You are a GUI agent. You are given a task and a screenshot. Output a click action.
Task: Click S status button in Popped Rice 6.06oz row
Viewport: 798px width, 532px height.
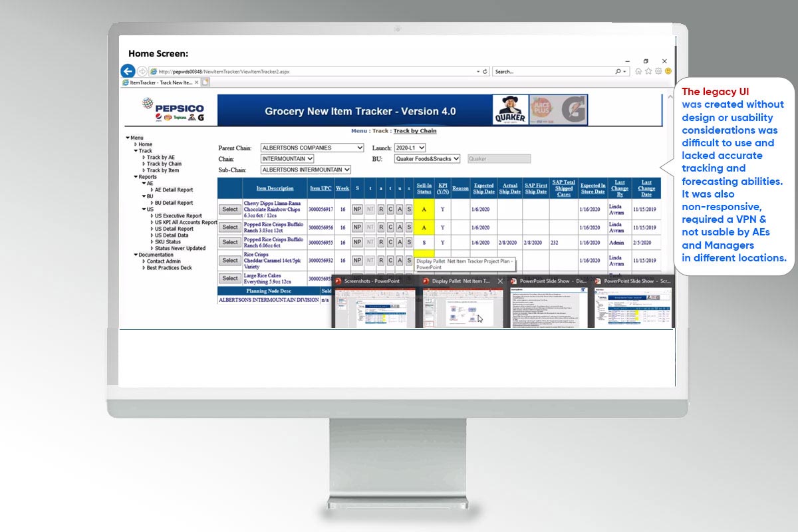coord(409,242)
